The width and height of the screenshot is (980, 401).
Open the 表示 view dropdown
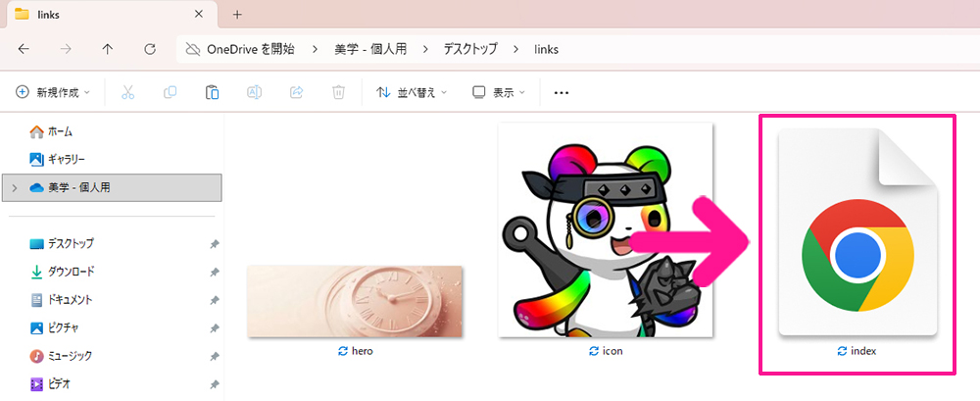pos(499,92)
